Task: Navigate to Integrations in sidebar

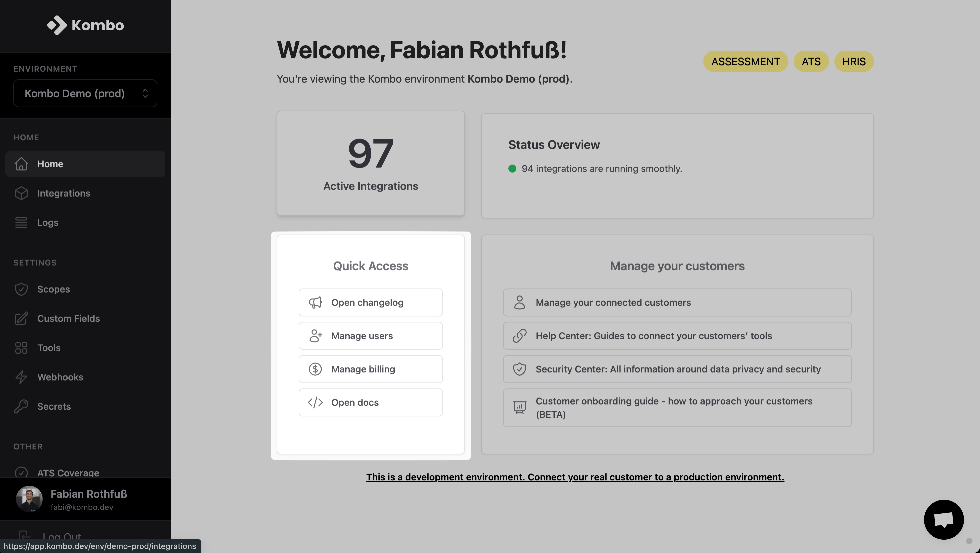Action: (85, 193)
